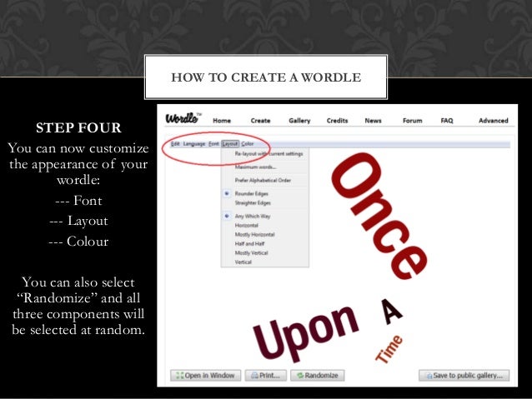This screenshot has height=399, width=532.
Task: Click Save to public gallery button
Action: point(464,376)
